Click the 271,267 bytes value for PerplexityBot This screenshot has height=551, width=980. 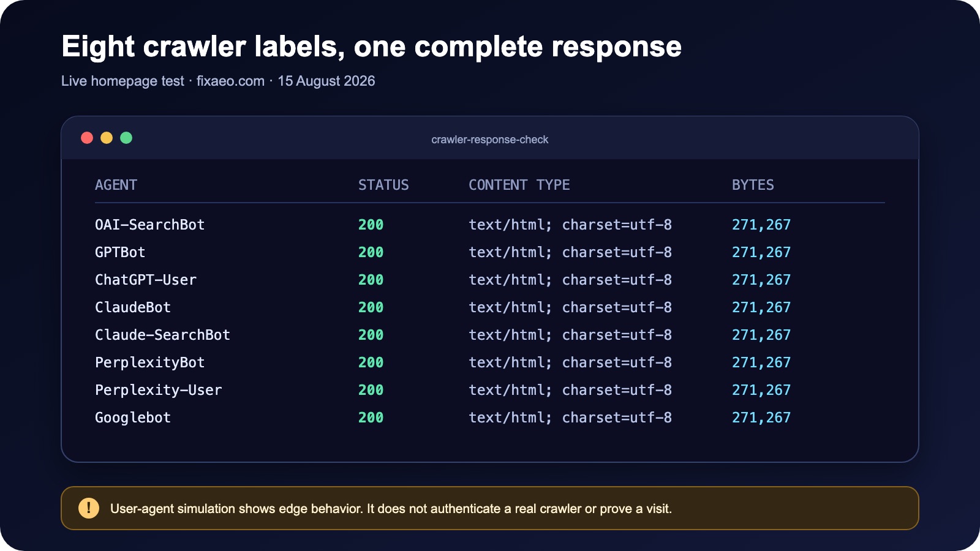[x=761, y=362]
